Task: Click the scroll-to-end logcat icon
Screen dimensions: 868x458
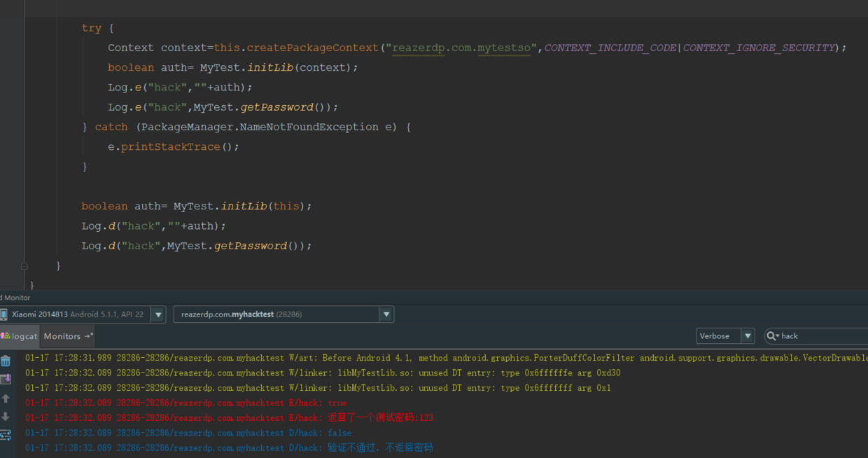Action: tap(6, 380)
